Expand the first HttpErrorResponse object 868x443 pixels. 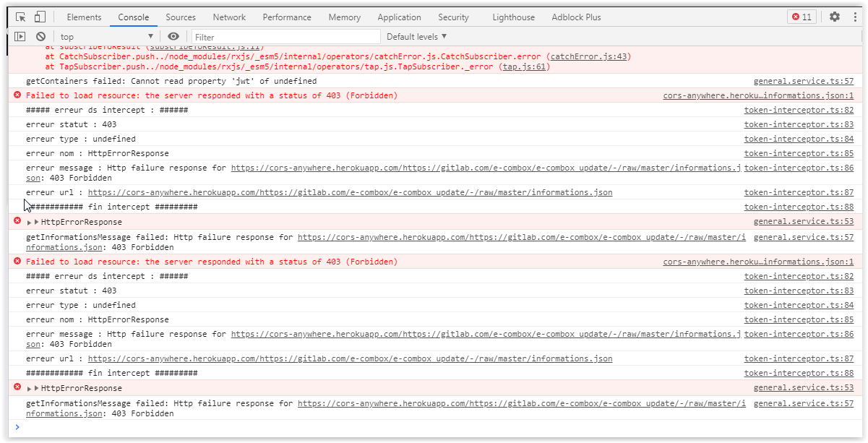(35, 223)
